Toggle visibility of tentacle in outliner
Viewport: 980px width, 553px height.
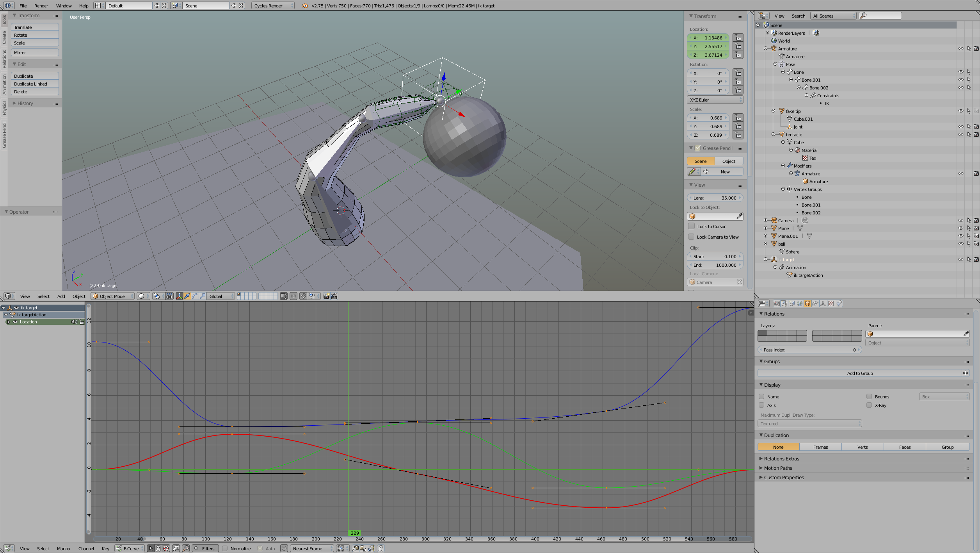tap(960, 134)
